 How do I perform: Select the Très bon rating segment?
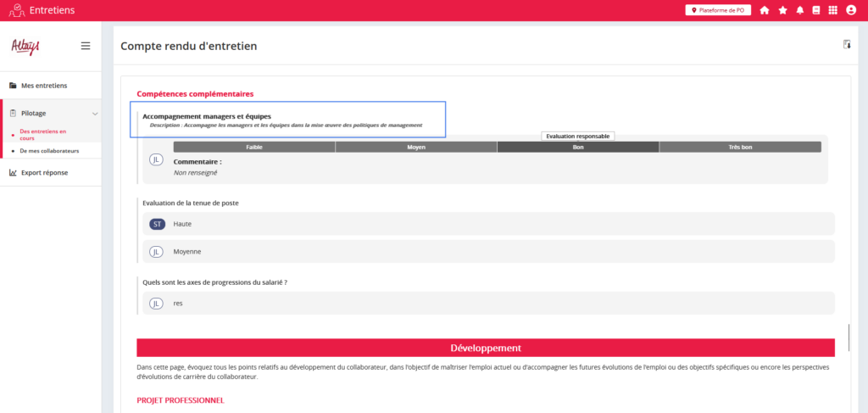click(x=739, y=147)
